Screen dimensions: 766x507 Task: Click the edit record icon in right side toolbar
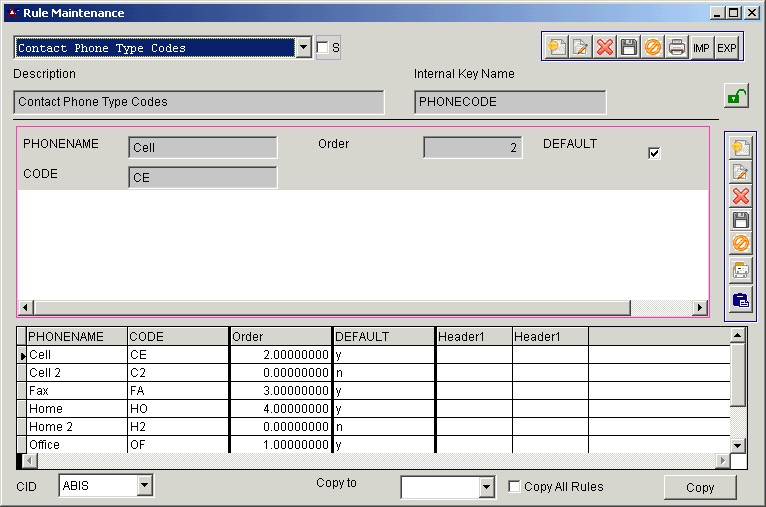click(741, 172)
